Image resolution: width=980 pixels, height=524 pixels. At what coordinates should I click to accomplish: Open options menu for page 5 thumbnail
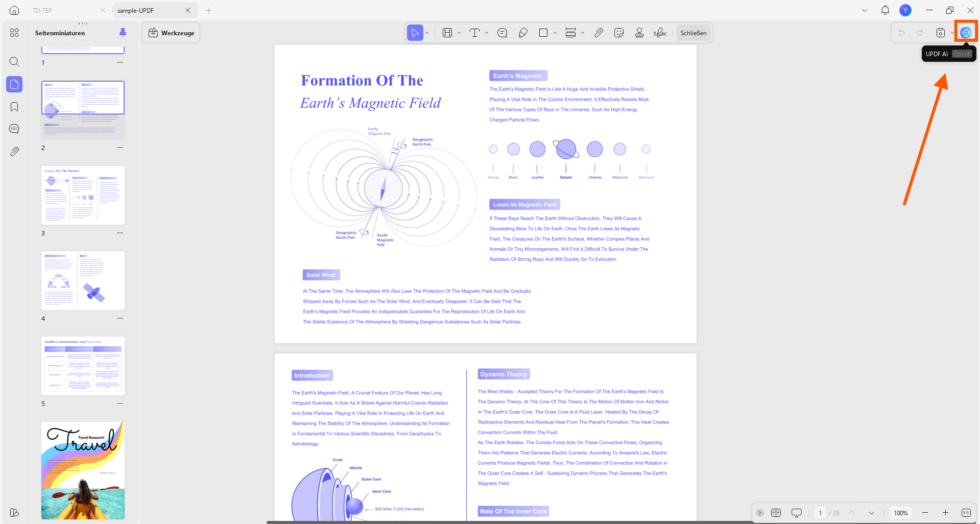click(x=120, y=403)
